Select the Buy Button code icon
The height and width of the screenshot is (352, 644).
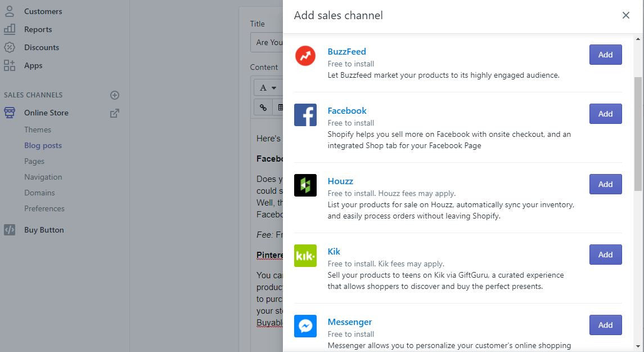point(9,229)
